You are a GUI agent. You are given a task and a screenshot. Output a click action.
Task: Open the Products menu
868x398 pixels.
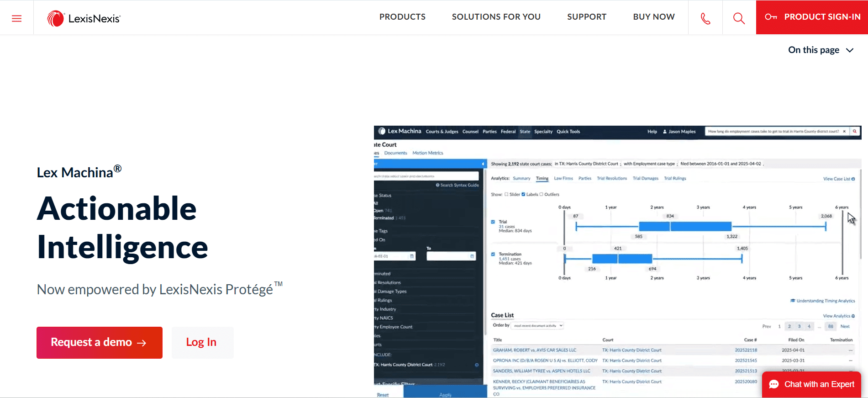pyautogui.click(x=402, y=17)
